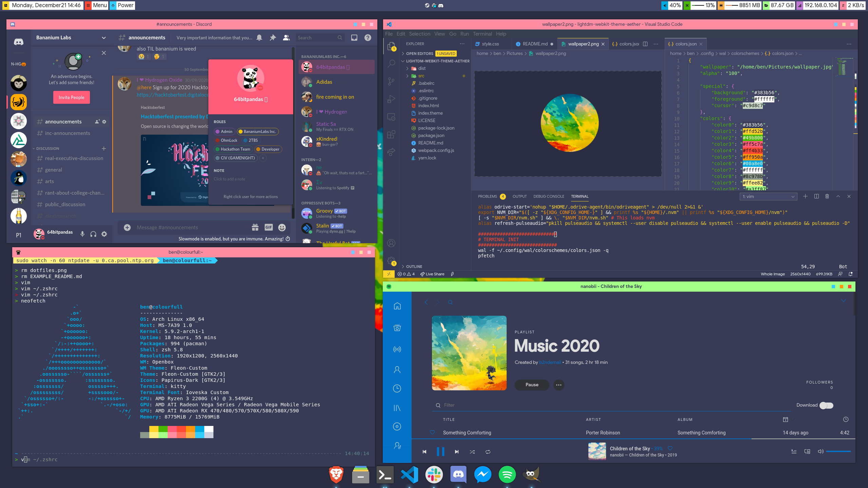Open the terminal selector '1: vim' dropdown

click(768, 197)
